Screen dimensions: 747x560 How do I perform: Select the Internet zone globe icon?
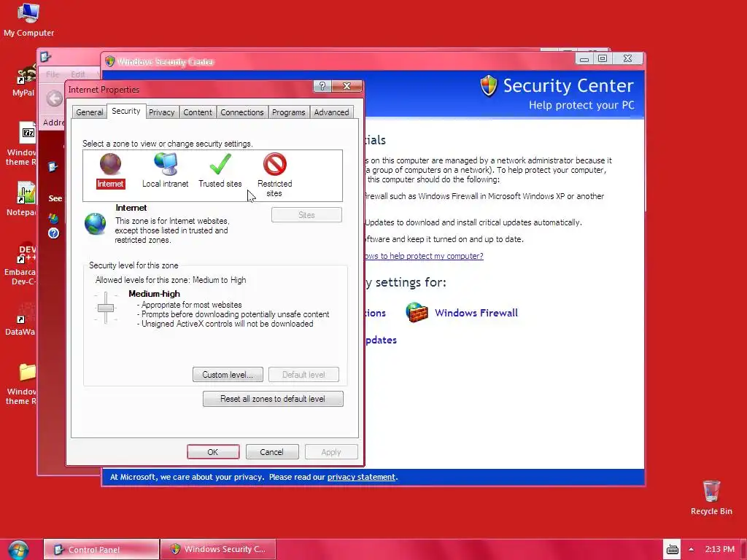pyautogui.click(x=111, y=164)
